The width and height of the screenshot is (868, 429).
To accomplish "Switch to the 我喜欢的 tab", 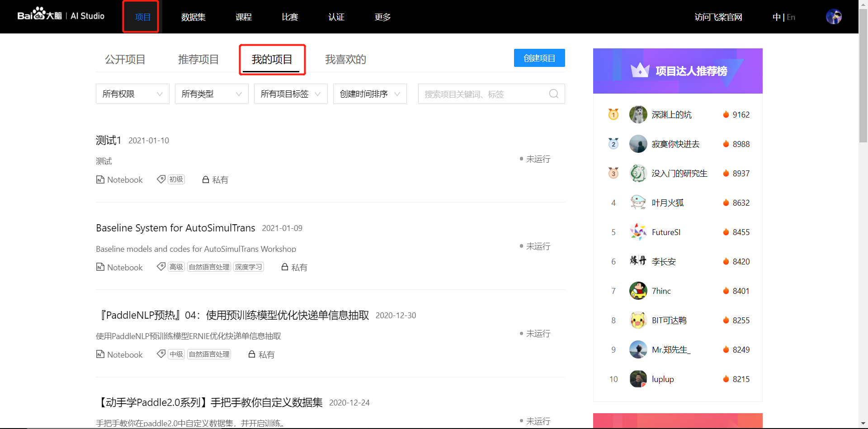I will (x=345, y=59).
